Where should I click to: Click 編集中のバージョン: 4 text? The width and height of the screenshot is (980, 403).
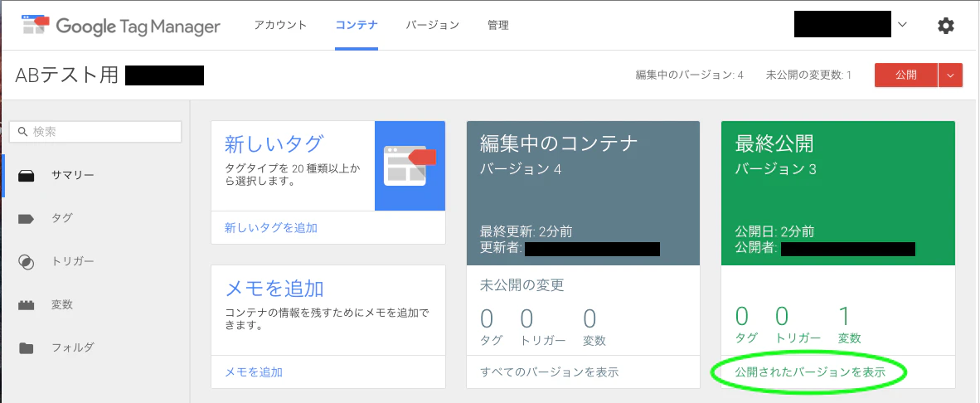coord(689,75)
